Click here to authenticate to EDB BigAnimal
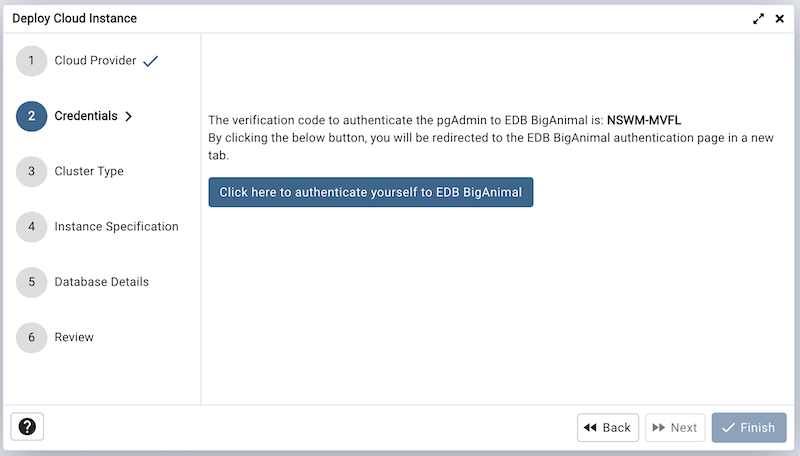Screen dimensions: 800x456 pos(370,192)
